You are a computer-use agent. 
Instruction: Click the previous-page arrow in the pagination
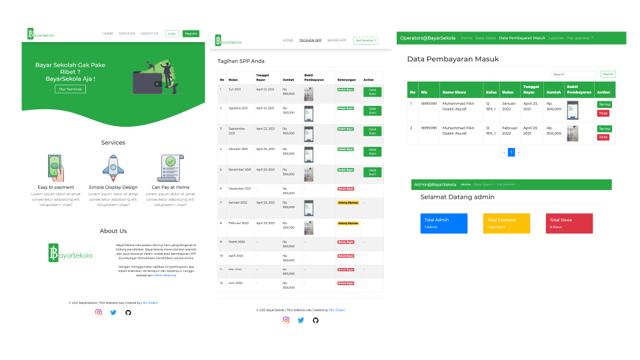504,152
